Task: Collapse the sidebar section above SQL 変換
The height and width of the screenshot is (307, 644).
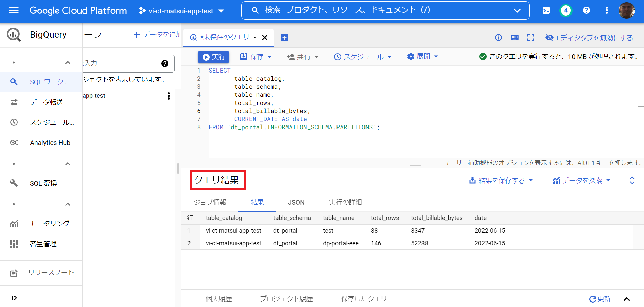Action: (68, 164)
